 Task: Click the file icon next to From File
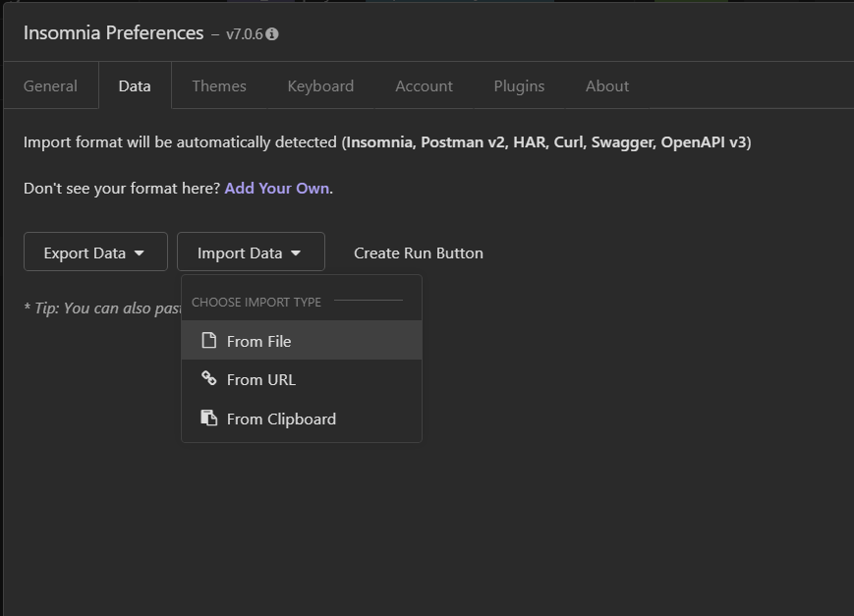click(x=209, y=340)
